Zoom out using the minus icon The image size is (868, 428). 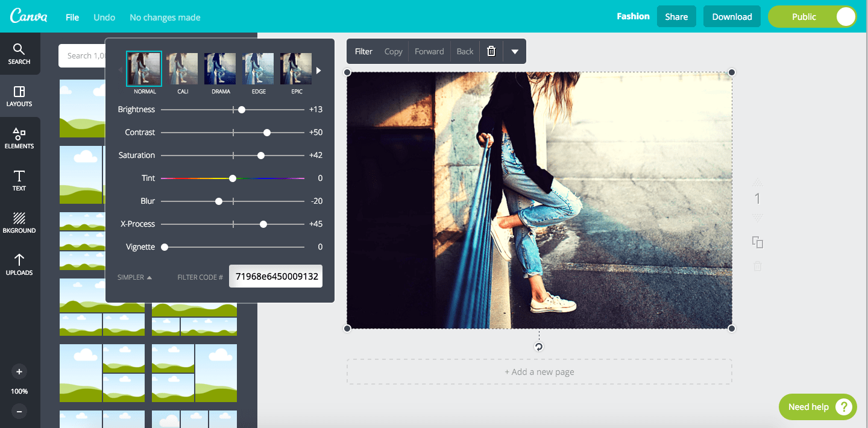[19, 411]
